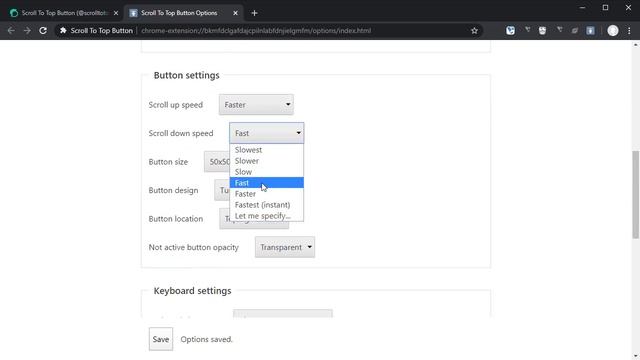Viewport: 640px width, 360px height.
Task: Open the Button design dropdown
Action: point(222,190)
